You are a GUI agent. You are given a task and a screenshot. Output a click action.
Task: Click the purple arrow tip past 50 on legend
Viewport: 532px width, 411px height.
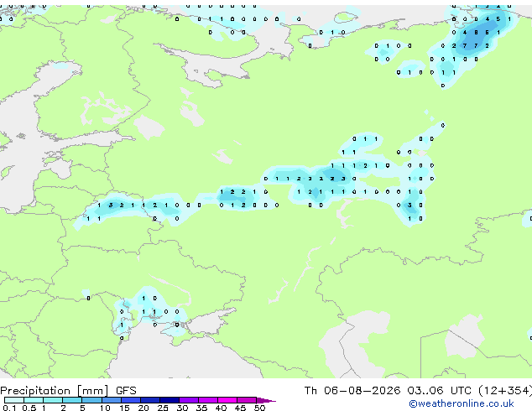coord(266,400)
